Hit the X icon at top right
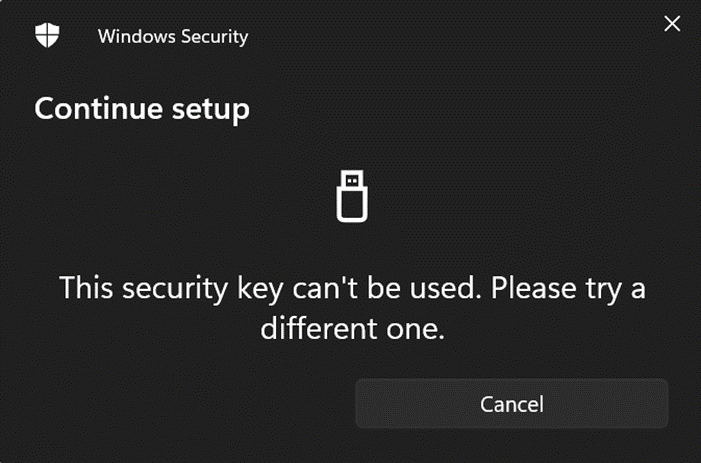Image resolution: width=701 pixels, height=463 pixels. [672, 23]
